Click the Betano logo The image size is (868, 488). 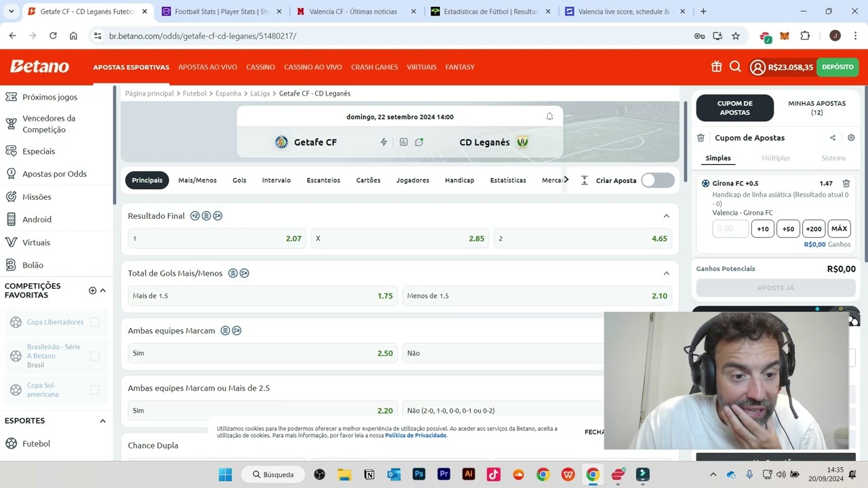tap(39, 66)
